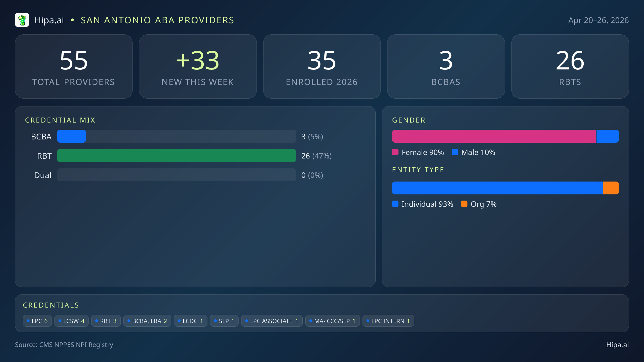Open the Apr 20–26, 2026 date range
The height and width of the screenshot is (362, 644).
[598, 20]
